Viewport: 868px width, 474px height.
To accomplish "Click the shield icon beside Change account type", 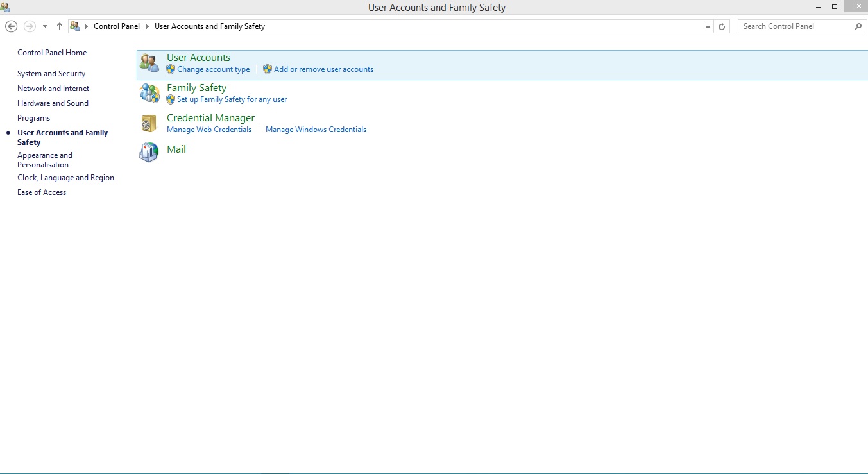I will point(171,69).
